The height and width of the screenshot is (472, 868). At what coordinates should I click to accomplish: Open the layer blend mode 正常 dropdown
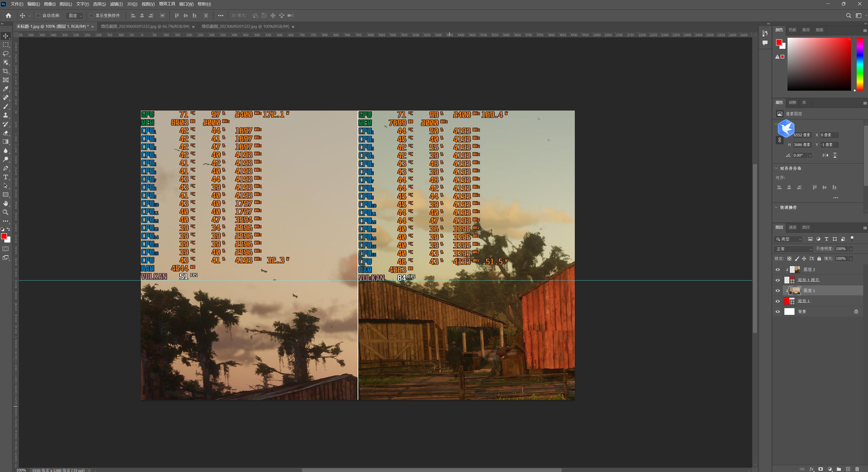click(x=794, y=249)
